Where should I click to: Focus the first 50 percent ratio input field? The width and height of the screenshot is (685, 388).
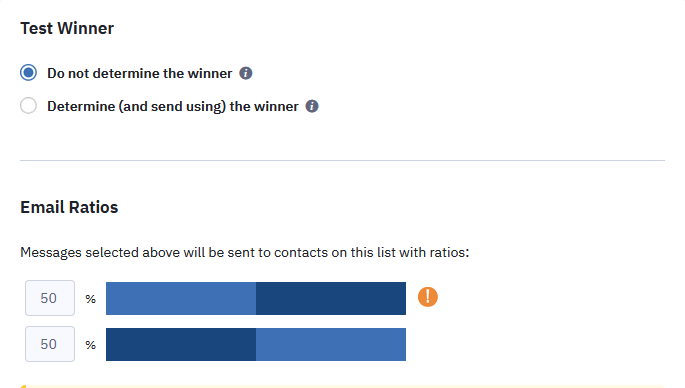point(50,298)
